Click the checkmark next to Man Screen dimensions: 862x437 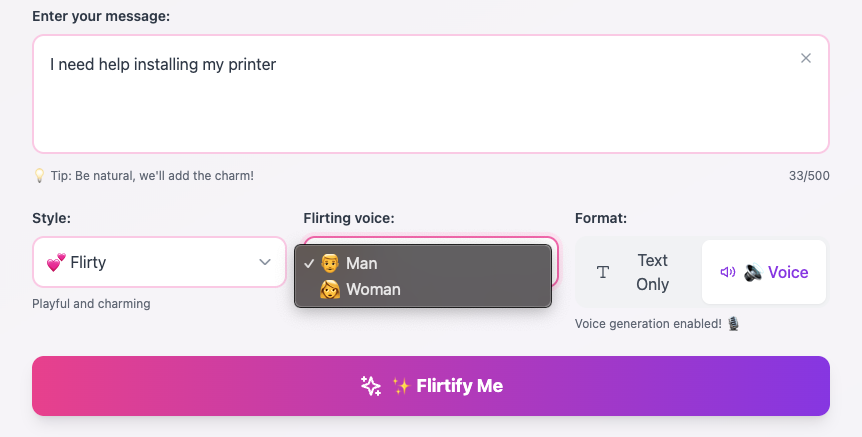(308, 263)
